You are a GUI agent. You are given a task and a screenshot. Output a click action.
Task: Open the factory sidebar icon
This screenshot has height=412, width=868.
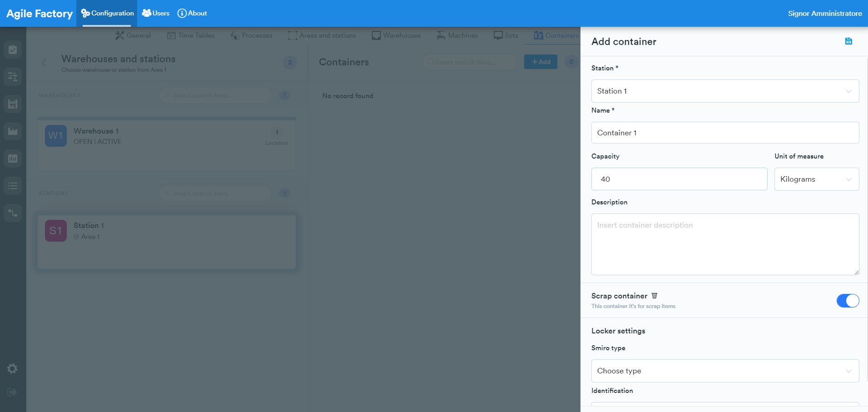13,131
